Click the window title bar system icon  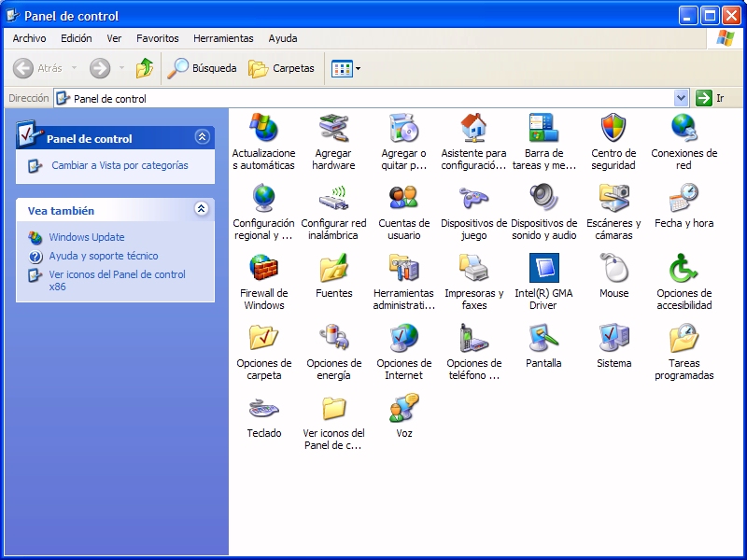pos(12,16)
